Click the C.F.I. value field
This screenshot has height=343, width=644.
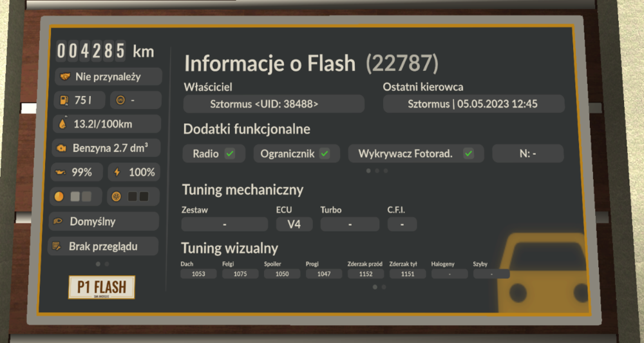(402, 224)
